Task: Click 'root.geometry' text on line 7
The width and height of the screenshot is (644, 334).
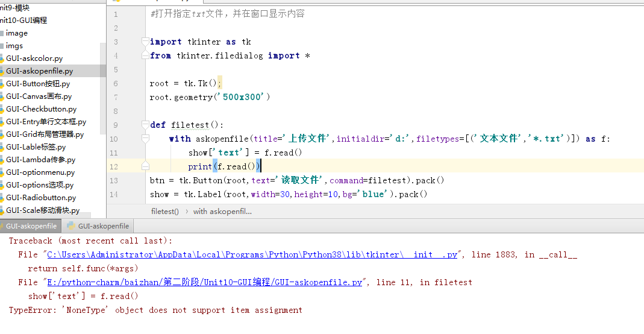Action: point(181,97)
